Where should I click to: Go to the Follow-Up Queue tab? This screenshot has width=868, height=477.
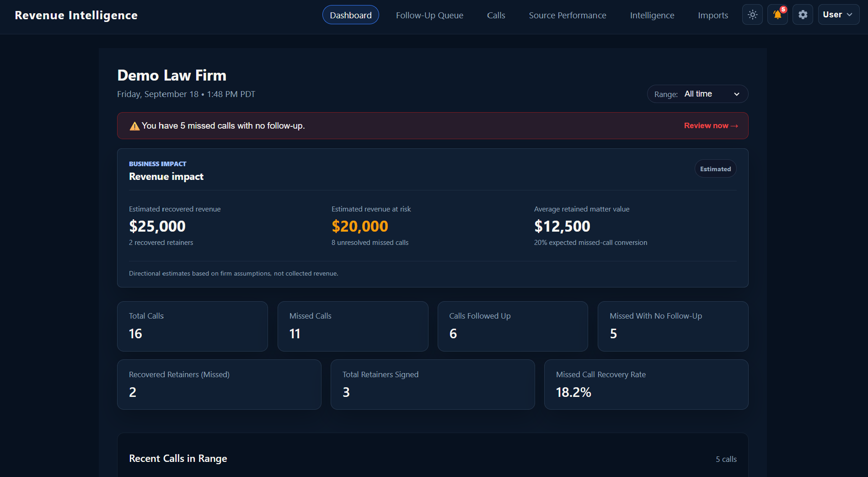(429, 15)
